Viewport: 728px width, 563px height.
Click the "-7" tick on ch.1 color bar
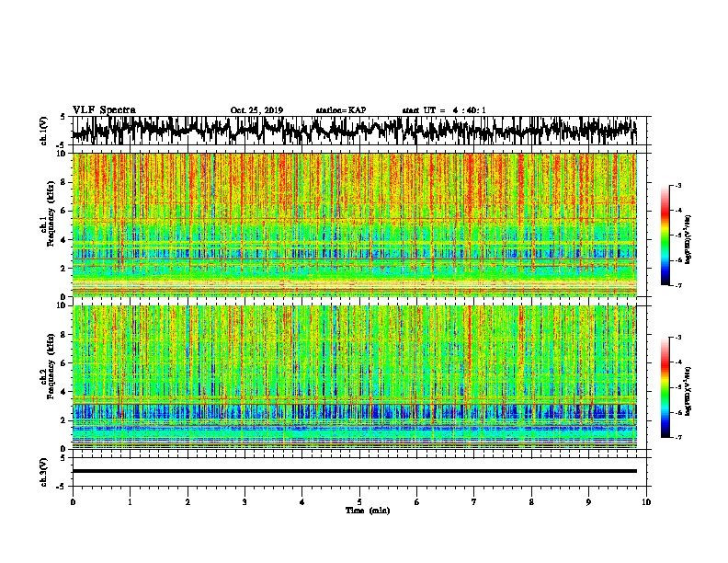(678, 285)
